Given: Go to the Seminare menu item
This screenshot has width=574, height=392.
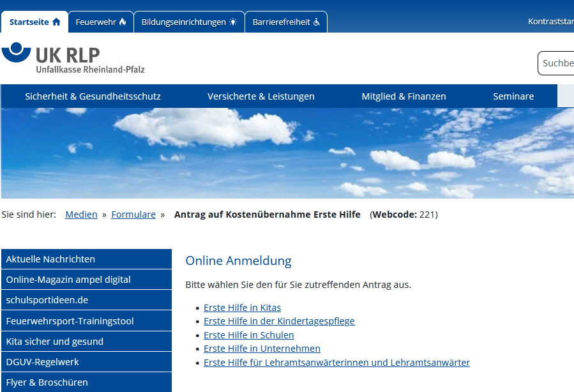Looking at the screenshot, I should coord(513,96).
